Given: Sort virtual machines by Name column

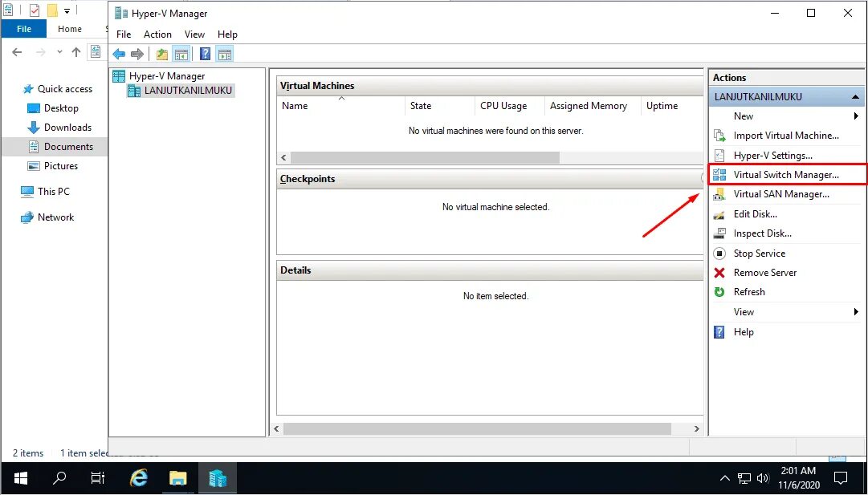Looking at the screenshot, I should pyautogui.click(x=341, y=106).
